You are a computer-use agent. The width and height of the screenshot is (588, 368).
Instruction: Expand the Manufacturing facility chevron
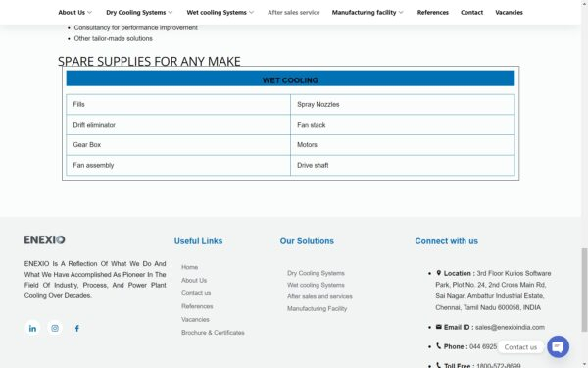point(401,13)
